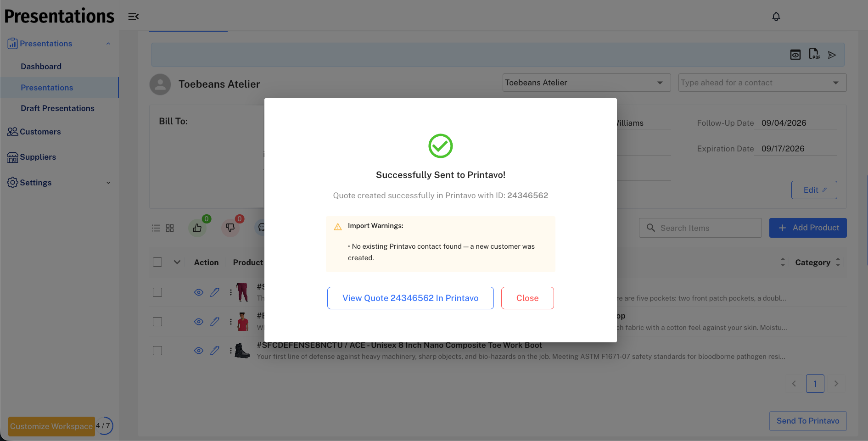Open Draft Presentations in sidebar
The width and height of the screenshot is (868, 441).
pos(57,108)
